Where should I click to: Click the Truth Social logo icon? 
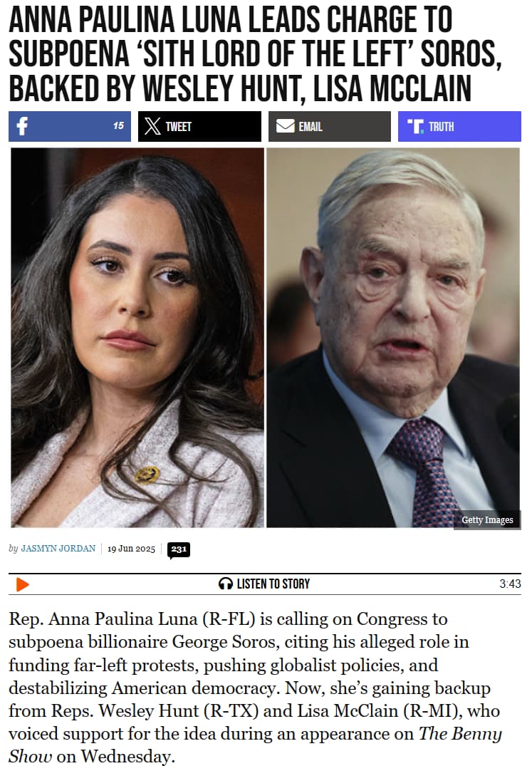pyautogui.click(x=415, y=127)
